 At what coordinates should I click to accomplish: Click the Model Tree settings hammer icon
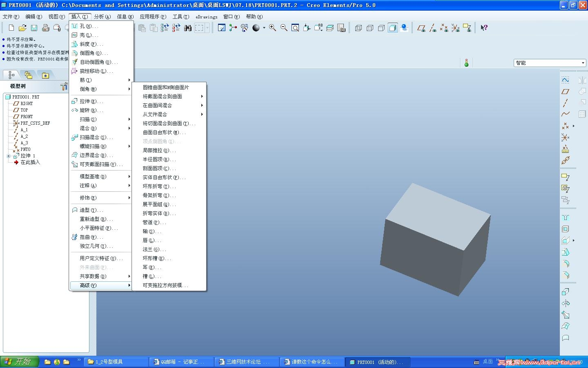(64, 86)
